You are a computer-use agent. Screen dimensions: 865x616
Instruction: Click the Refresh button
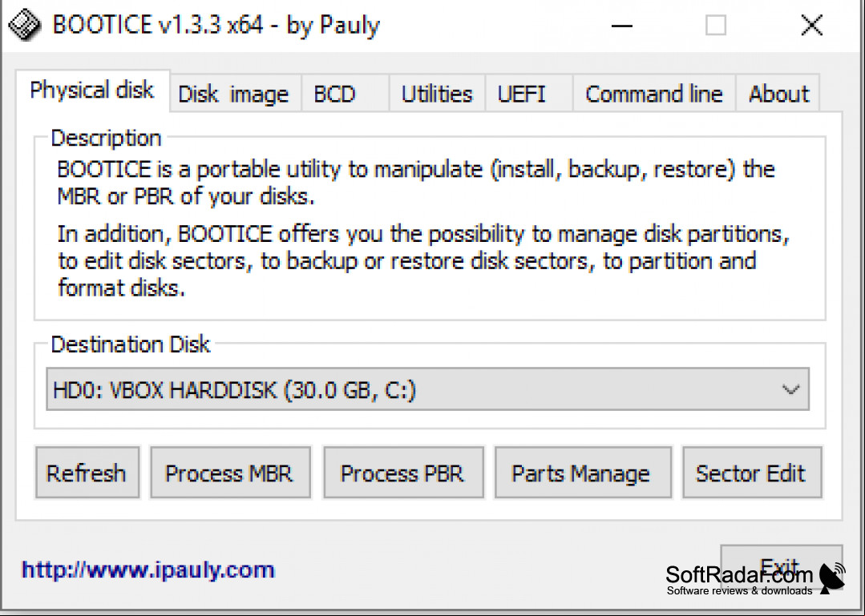[87, 473]
